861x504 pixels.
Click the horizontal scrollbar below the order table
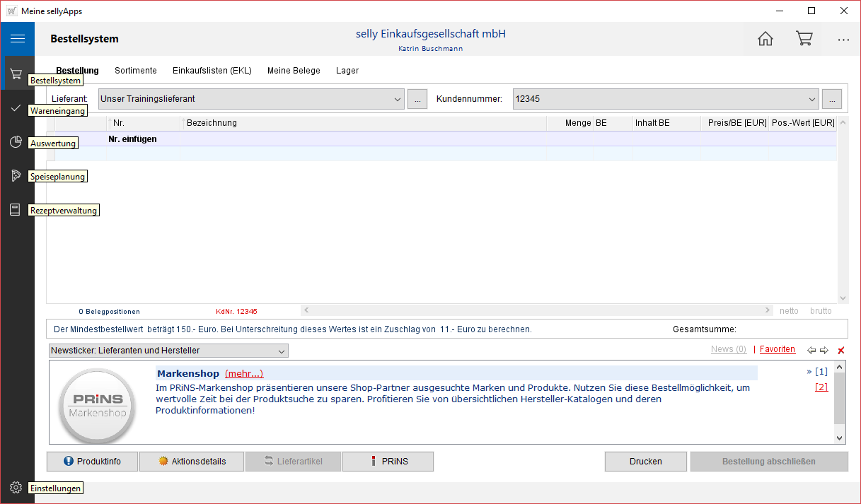[x=536, y=310]
